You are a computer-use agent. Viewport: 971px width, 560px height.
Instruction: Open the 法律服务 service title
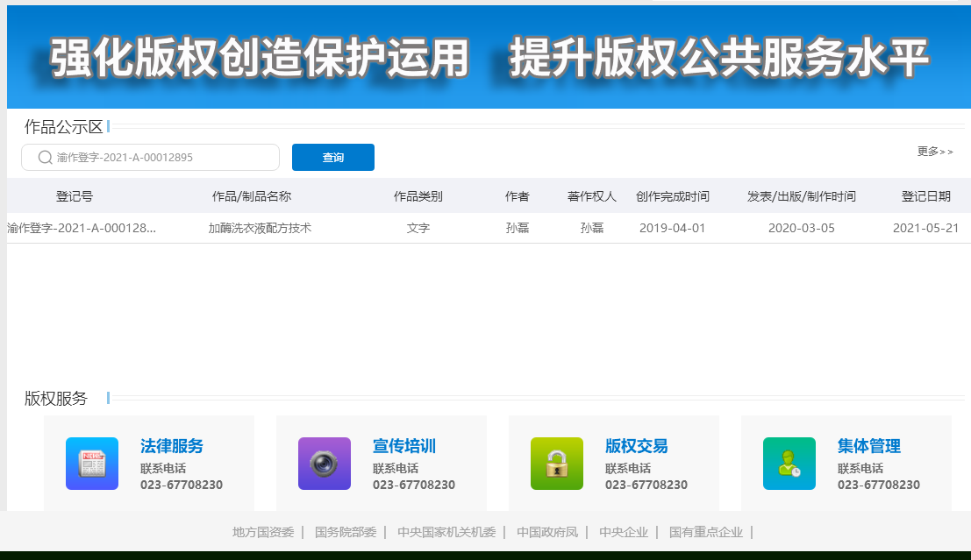click(172, 446)
